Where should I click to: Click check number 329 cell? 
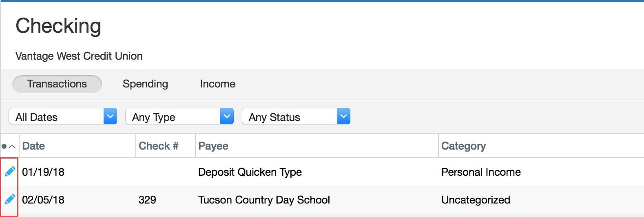point(147,200)
